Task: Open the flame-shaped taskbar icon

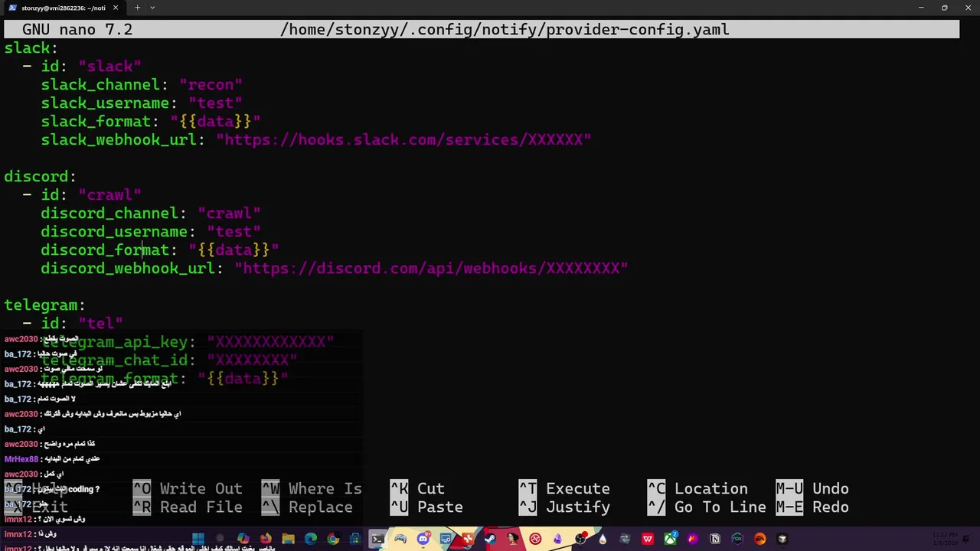Action: (692, 539)
